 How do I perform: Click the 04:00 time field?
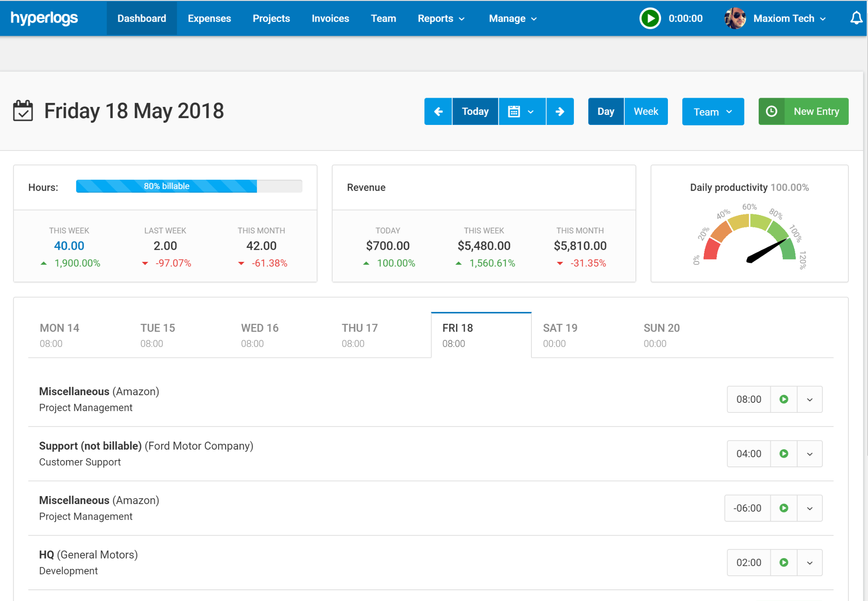pos(748,454)
